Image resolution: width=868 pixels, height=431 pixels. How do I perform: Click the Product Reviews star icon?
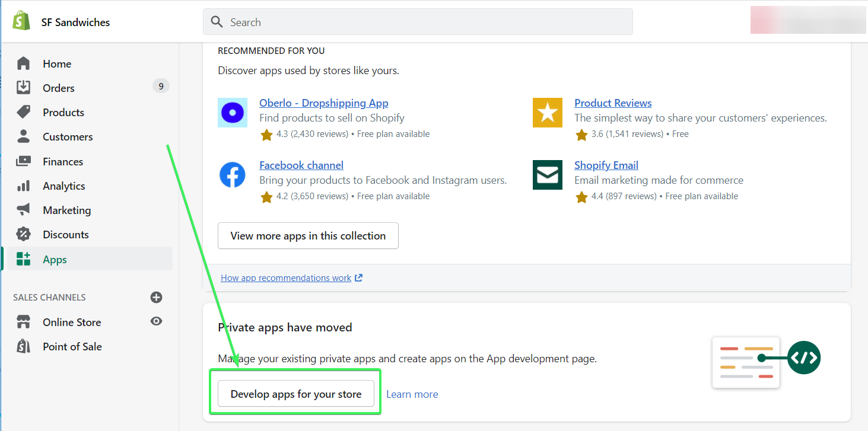coord(548,113)
